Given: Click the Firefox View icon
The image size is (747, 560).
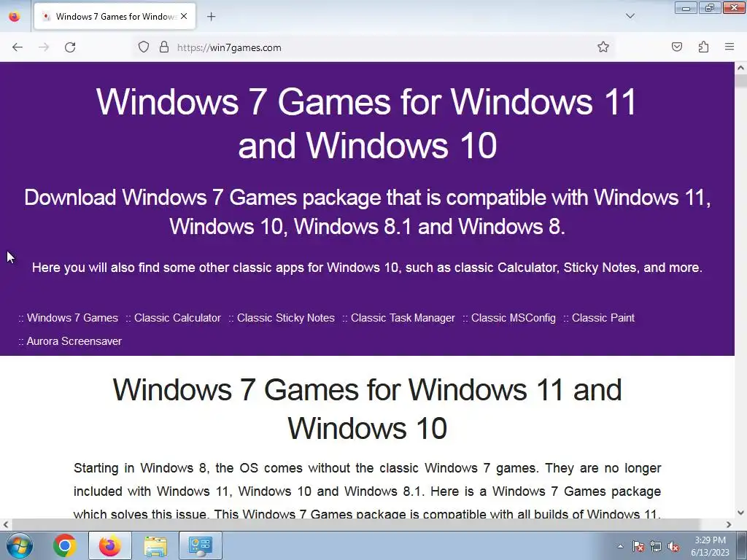Looking at the screenshot, I should (x=15, y=16).
